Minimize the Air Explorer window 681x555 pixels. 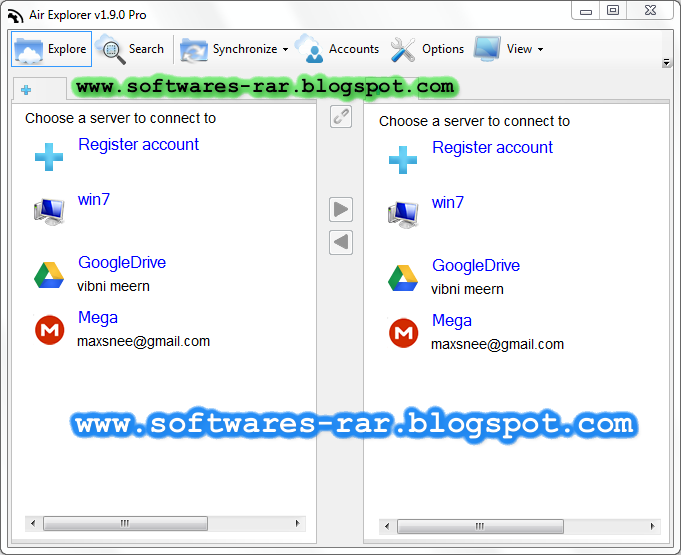click(586, 10)
